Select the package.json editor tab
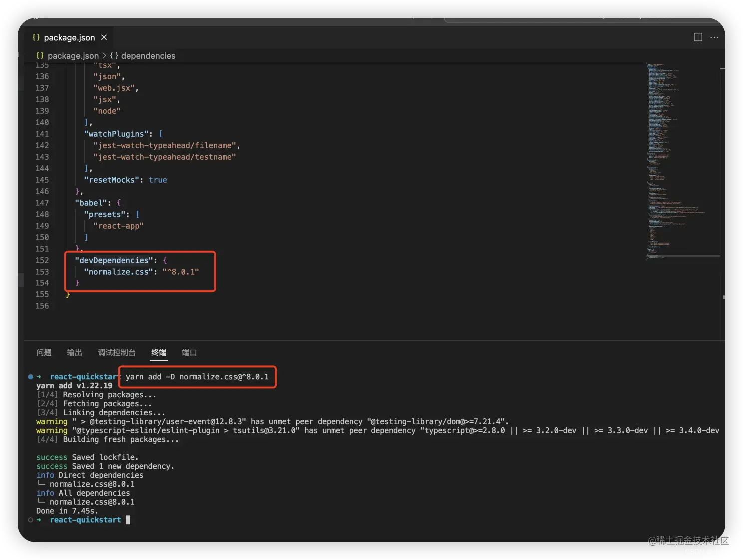Image resolution: width=743 pixels, height=560 pixels. click(69, 37)
